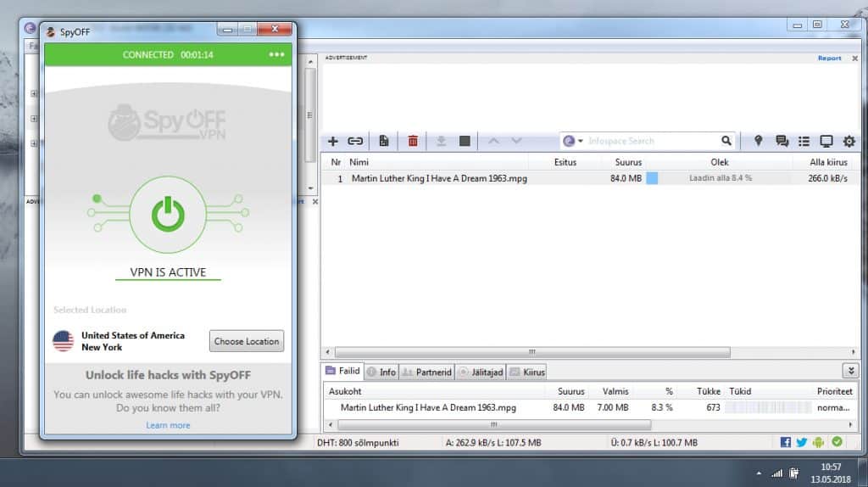This screenshot has width=868, height=487.
Task: Click norma... priority cell of file
Action: (833, 408)
